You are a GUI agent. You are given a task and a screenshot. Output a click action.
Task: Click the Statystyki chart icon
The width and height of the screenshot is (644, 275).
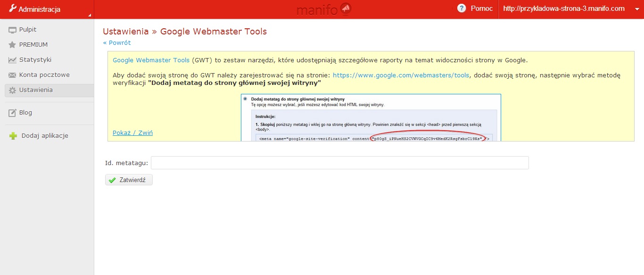[13, 60]
